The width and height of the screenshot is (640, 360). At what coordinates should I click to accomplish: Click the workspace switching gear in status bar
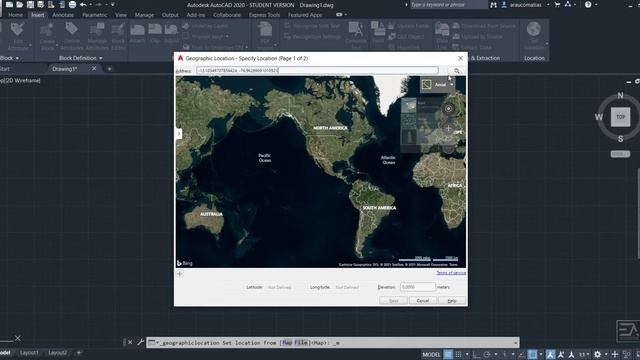pos(598,354)
